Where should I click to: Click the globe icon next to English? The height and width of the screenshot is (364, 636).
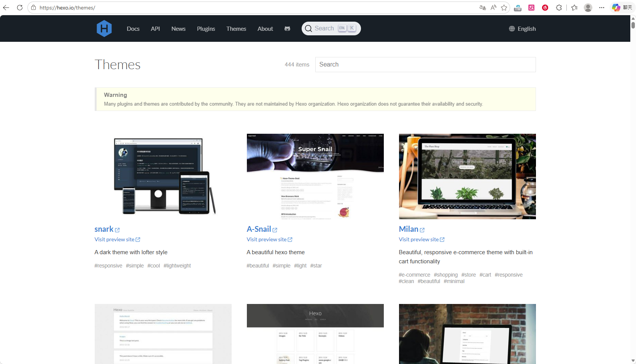pos(512,29)
